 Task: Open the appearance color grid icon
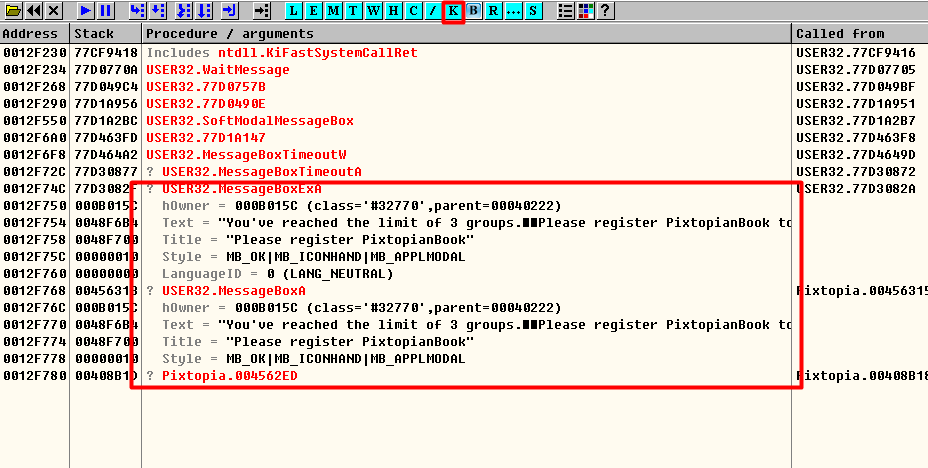point(586,11)
